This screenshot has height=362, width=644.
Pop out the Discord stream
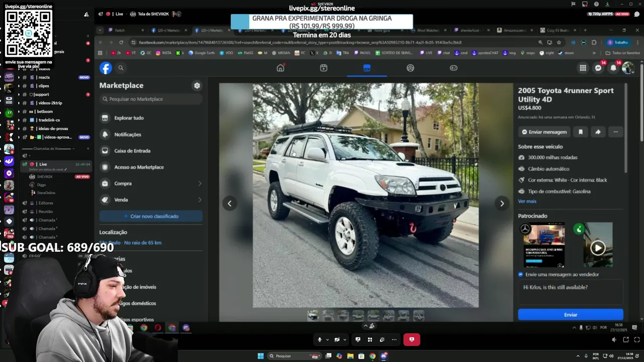[626, 339]
